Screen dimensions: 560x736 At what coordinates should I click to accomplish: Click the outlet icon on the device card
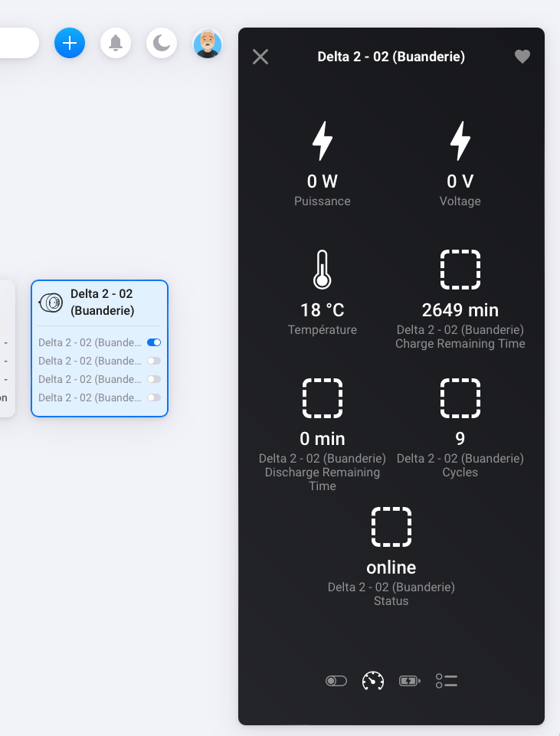coord(51,303)
